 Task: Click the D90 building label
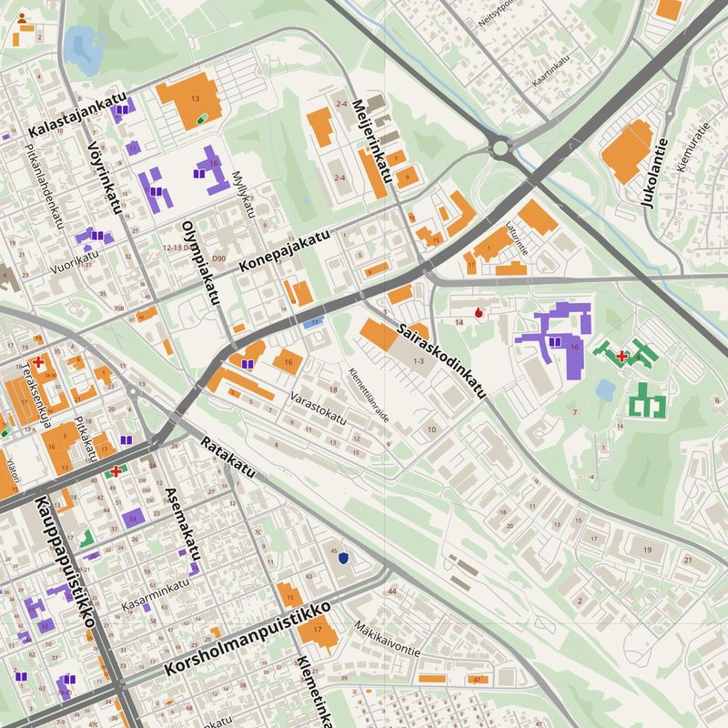tap(218, 258)
